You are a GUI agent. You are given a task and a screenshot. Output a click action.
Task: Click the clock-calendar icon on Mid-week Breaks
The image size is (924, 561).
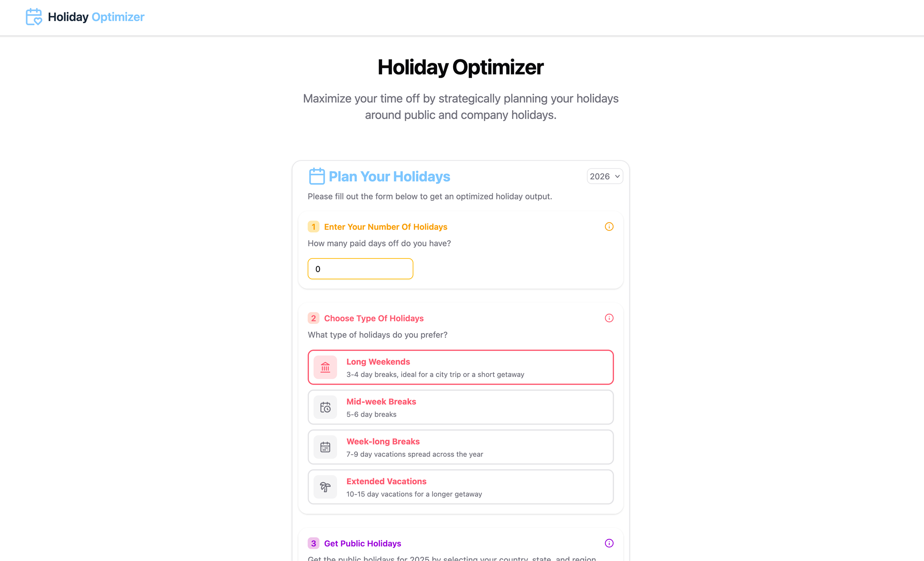click(x=325, y=407)
